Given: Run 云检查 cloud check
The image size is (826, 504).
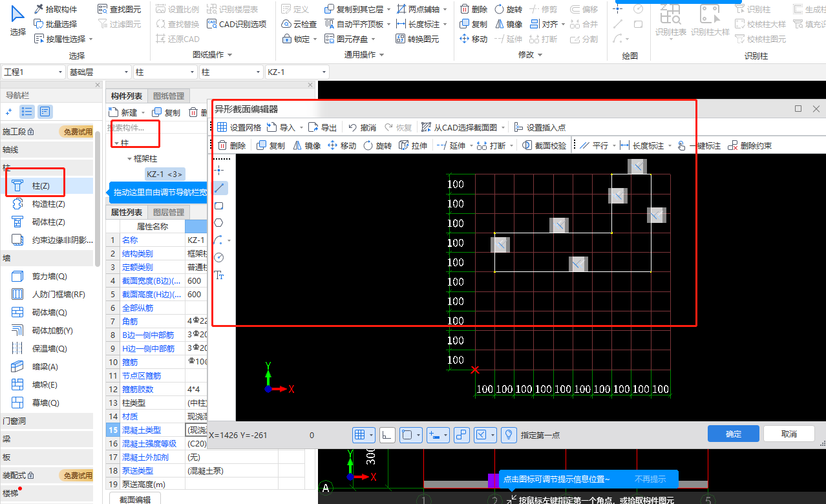Looking at the screenshot, I should click(x=300, y=24).
